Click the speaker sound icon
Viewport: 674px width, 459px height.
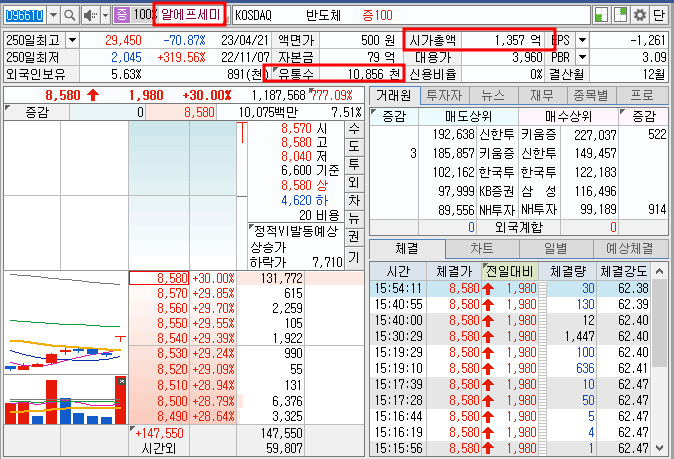[x=90, y=15]
